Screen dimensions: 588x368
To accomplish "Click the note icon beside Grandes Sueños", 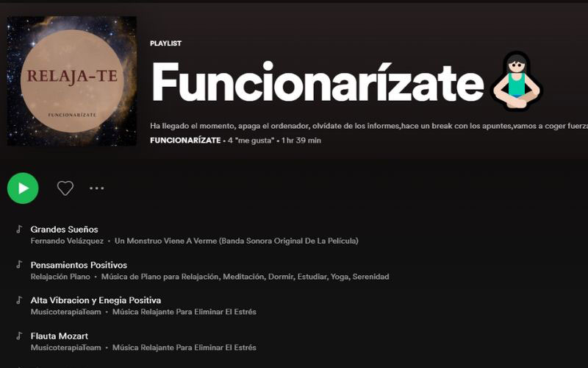I will pos(19,229).
